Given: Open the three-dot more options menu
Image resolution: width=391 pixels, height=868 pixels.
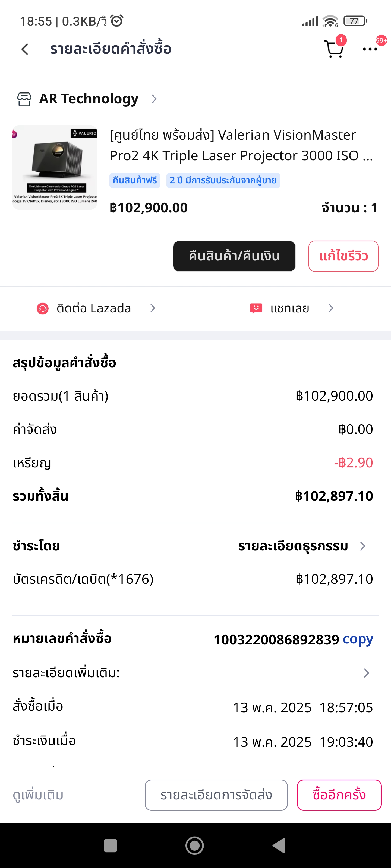Looking at the screenshot, I should (x=370, y=49).
